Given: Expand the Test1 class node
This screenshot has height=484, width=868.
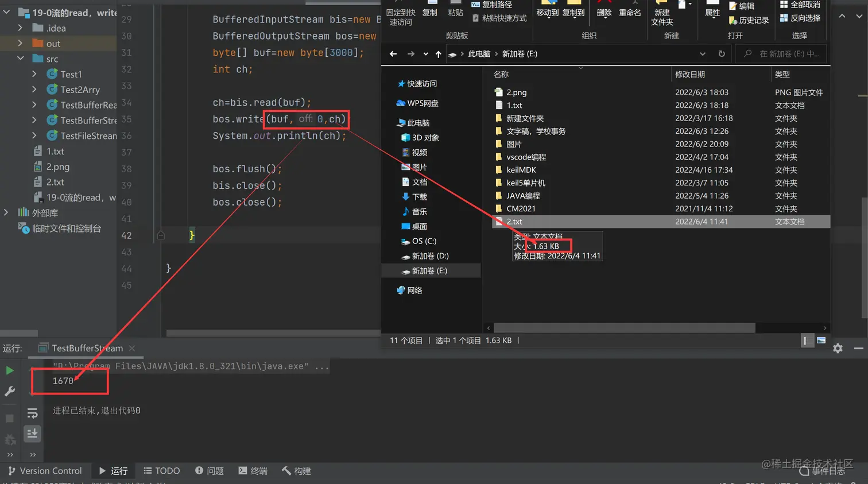Looking at the screenshot, I should point(34,74).
